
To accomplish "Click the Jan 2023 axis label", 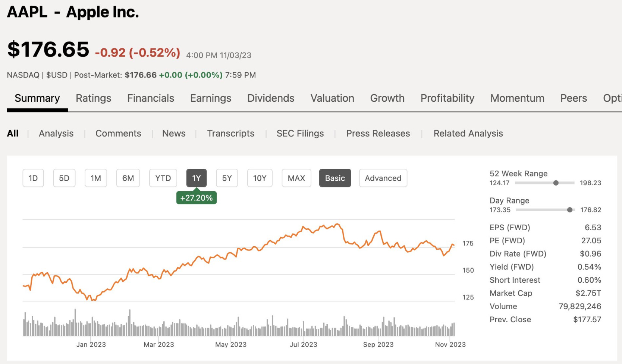I will click(91, 345).
